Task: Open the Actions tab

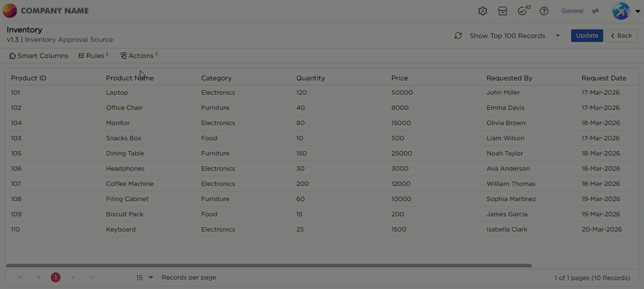Action: pos(138,56)
